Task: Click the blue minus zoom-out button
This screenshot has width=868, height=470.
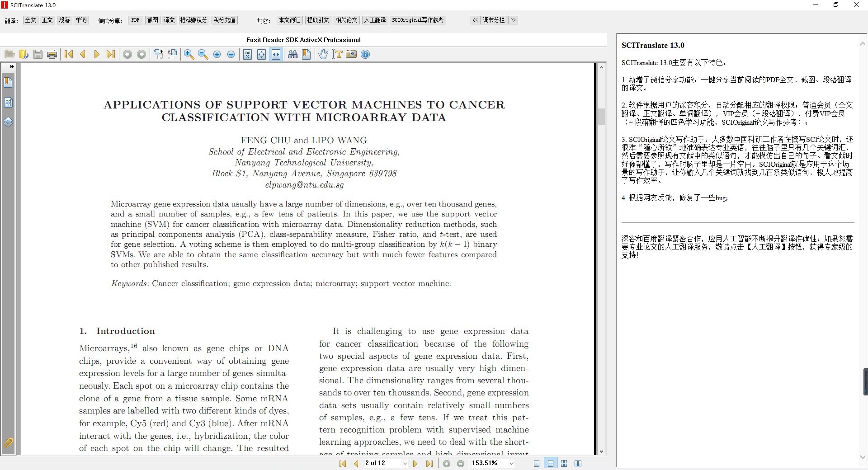Action: tap(231, 54)
